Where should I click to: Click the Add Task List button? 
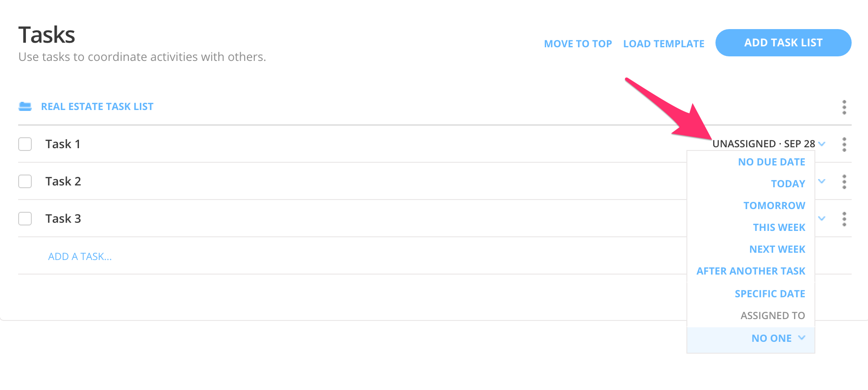tap(783, 43)
